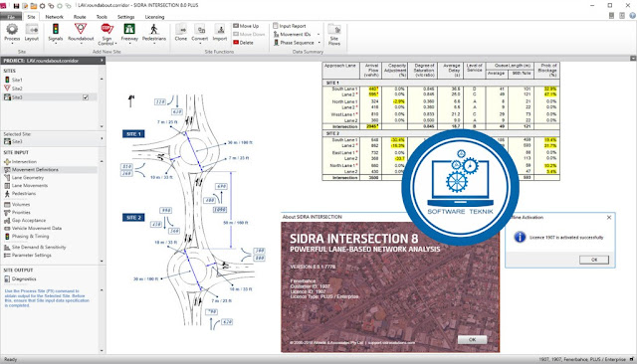The width and height of the screenshot is (637, 364).
Task: Click the Site Input list scroll down arrow
Action: coord(102,261)
